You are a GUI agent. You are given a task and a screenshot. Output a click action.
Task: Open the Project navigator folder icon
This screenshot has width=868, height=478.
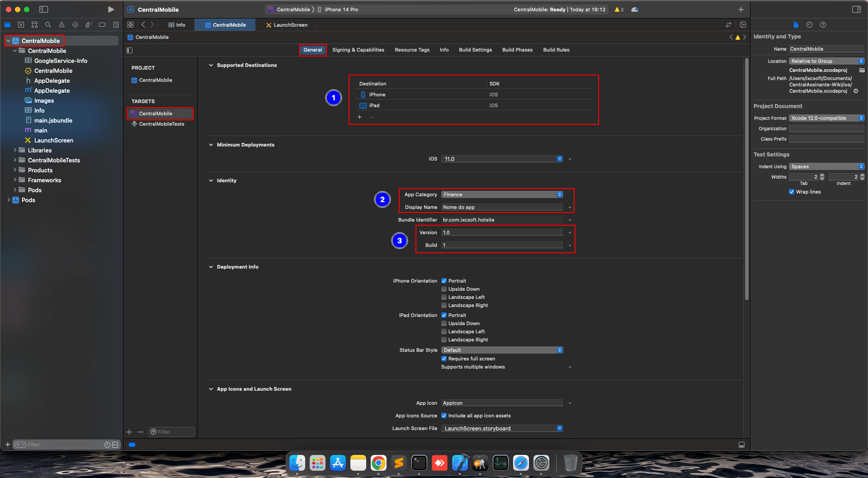[7, 25]
